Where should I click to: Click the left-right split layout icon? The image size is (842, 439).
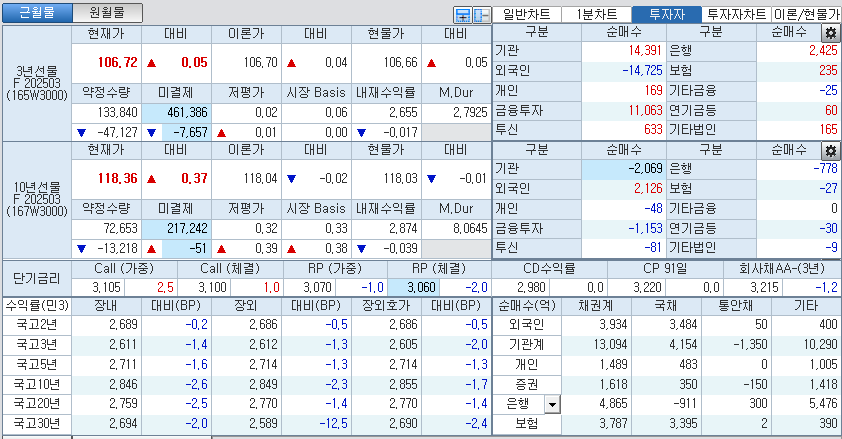[481, 15]
